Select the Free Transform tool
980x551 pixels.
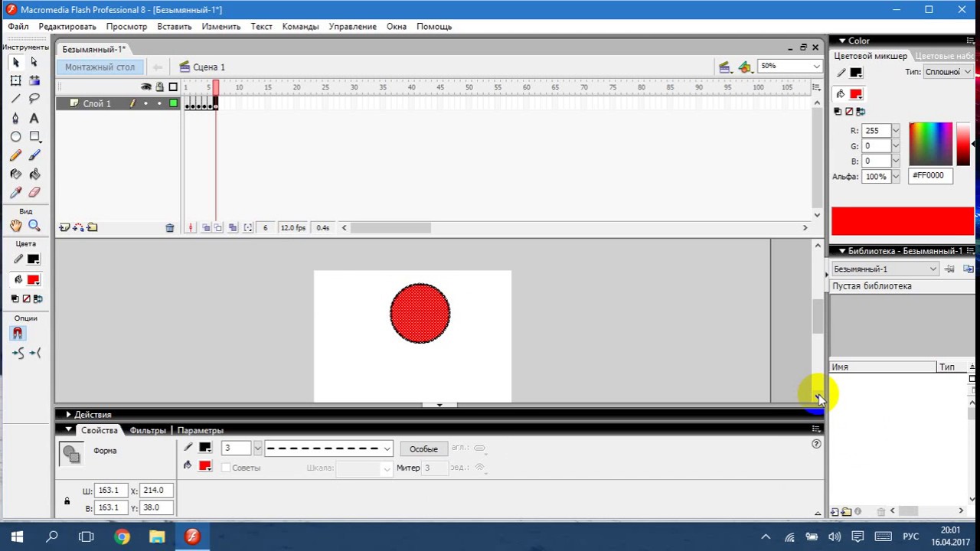pos(15,80)
